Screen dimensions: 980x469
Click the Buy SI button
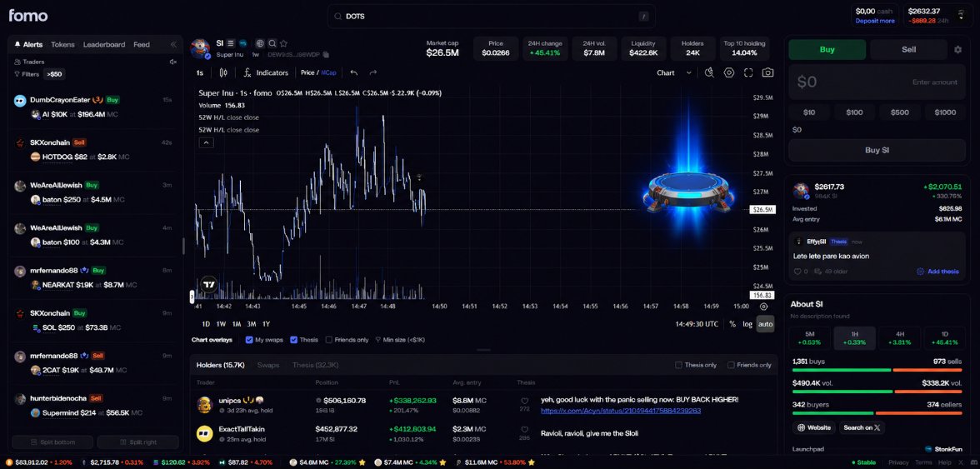[x=876, y=151]
